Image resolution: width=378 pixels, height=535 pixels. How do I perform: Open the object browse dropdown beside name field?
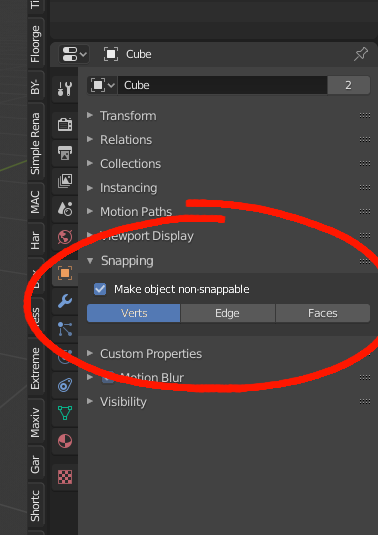pos(102,85)
